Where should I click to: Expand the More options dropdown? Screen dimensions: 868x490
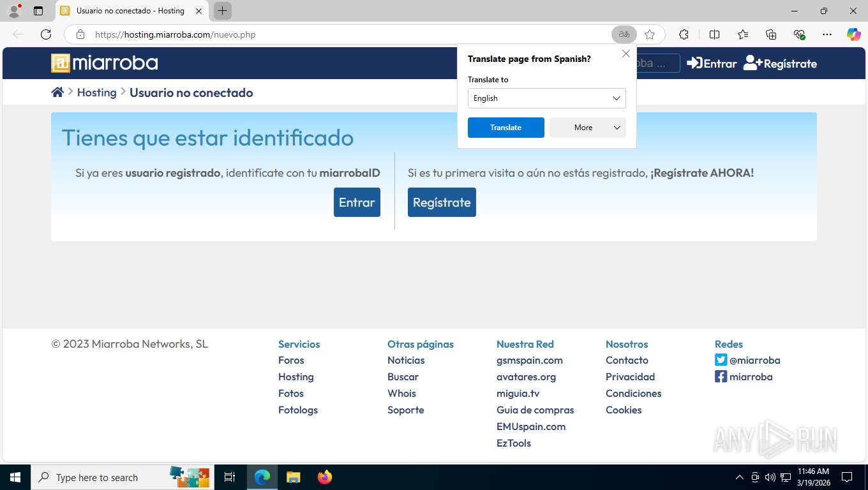tap(588, 128)
